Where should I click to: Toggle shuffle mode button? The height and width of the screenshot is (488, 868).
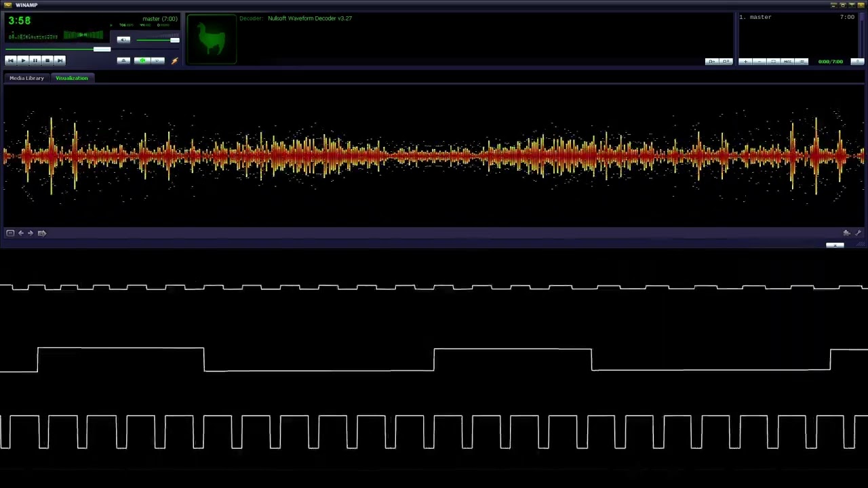pos(142,61)
